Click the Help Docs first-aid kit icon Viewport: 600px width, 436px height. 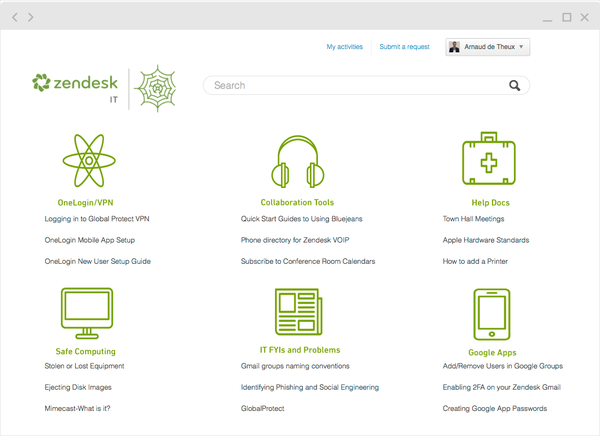point(489,159)
